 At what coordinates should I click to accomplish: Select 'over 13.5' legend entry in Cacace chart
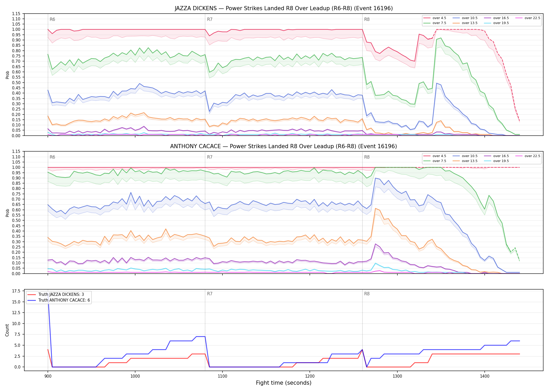pyautogui.click(x=465, y=161)
